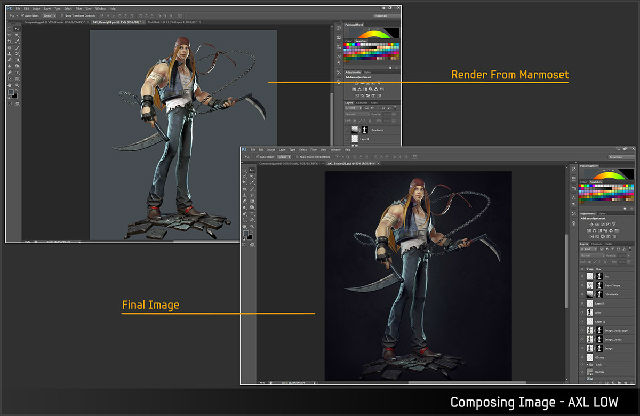
Task: Activate first document tab in Final Image window
Action: pos(289,164)
